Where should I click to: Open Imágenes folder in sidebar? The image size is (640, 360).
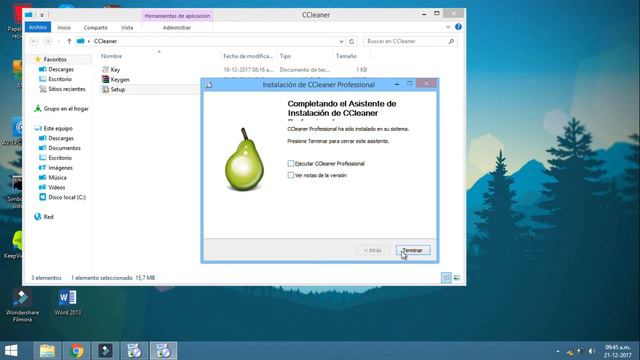tap(60, 168)
